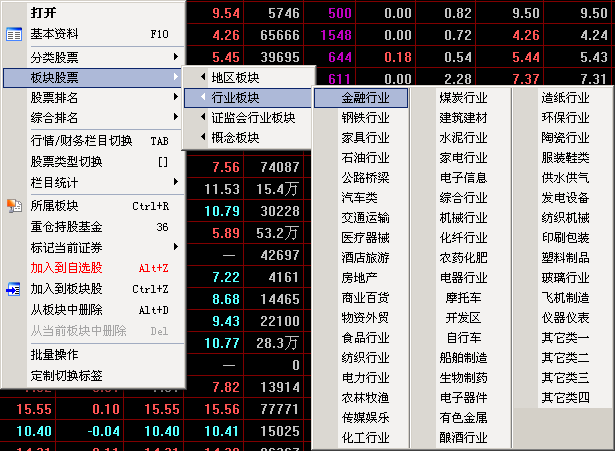This screenshot has height=451, width=615.
Task: Select 玻璃行业 sector
Action: tap(565, 278)
